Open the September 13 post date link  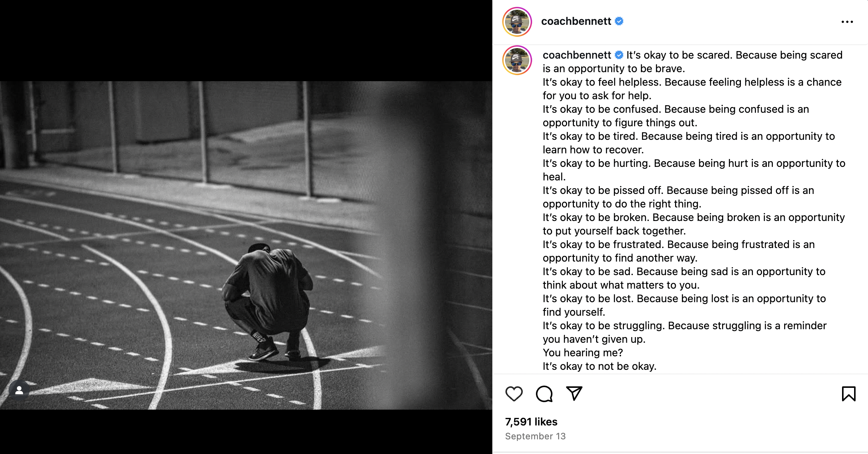[535, 436]
